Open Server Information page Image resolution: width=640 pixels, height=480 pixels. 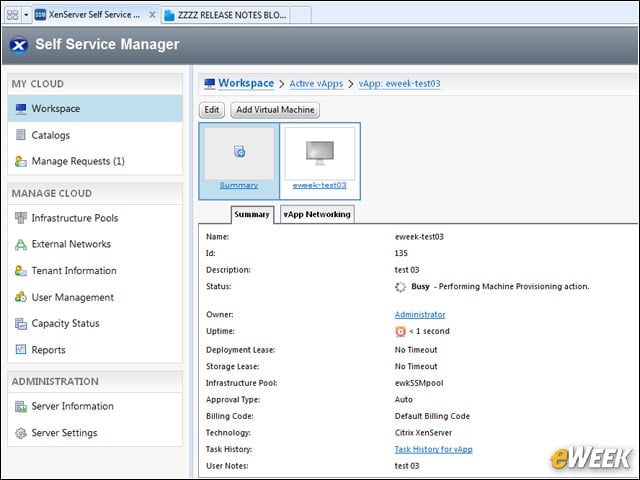pyautogui.click(x=95, y=406)
